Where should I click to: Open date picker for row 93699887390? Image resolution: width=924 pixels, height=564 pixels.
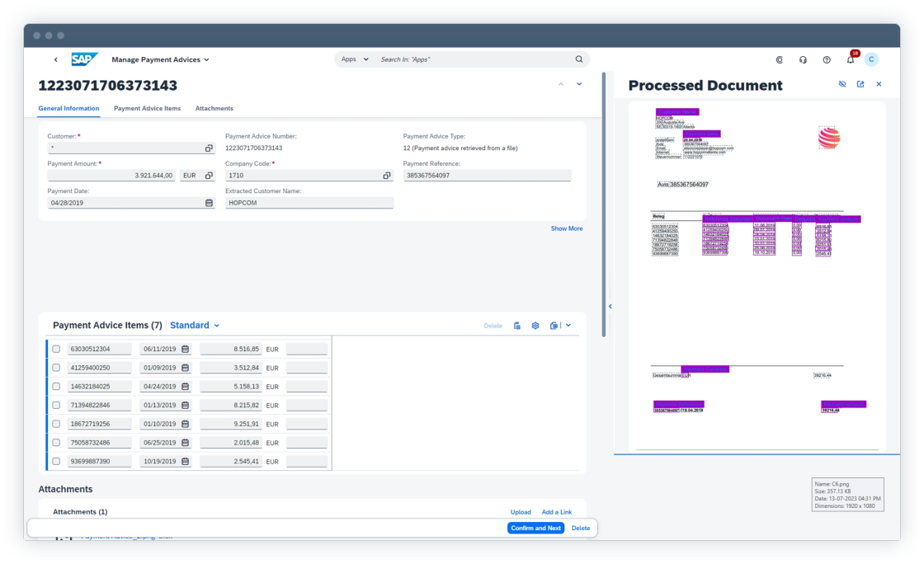point(185,462)
